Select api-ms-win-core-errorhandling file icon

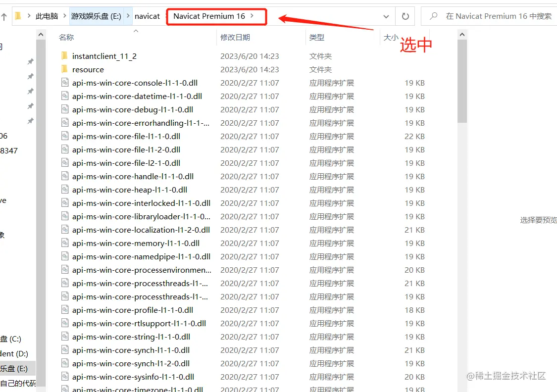65,123
